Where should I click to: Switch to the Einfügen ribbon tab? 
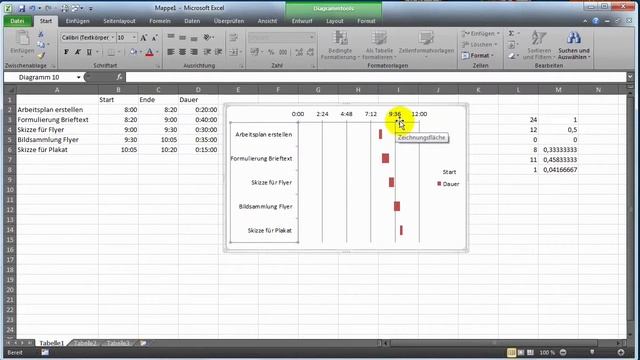[77, 21]
